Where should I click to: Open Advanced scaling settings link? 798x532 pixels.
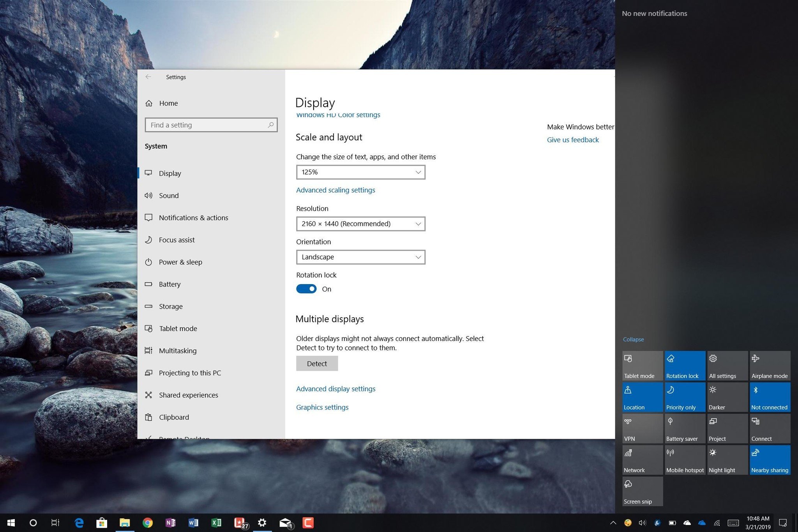click(335, 189)
